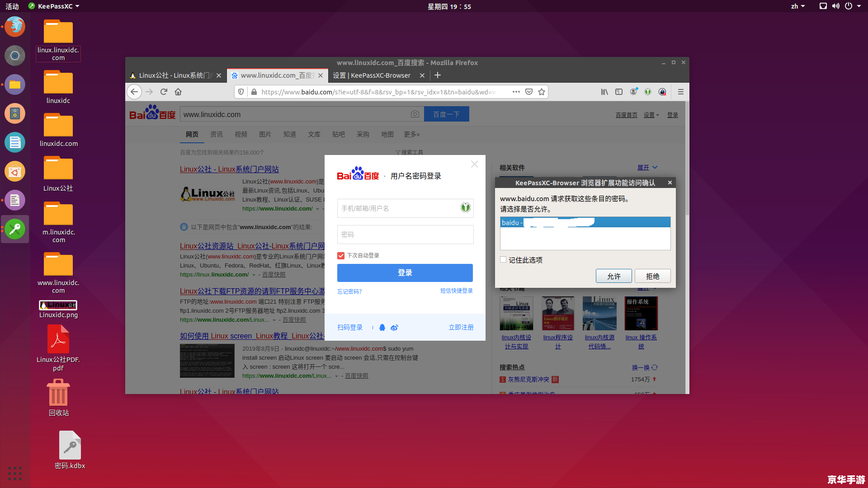Open the clock and calendar in top bar
The image size is (868, 488).
449,6
